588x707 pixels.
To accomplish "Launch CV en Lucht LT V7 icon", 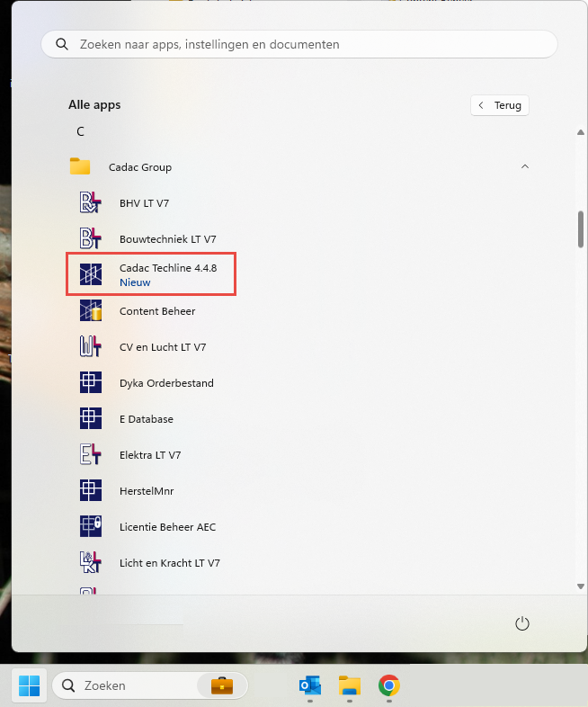I will [x=91, y=346].
